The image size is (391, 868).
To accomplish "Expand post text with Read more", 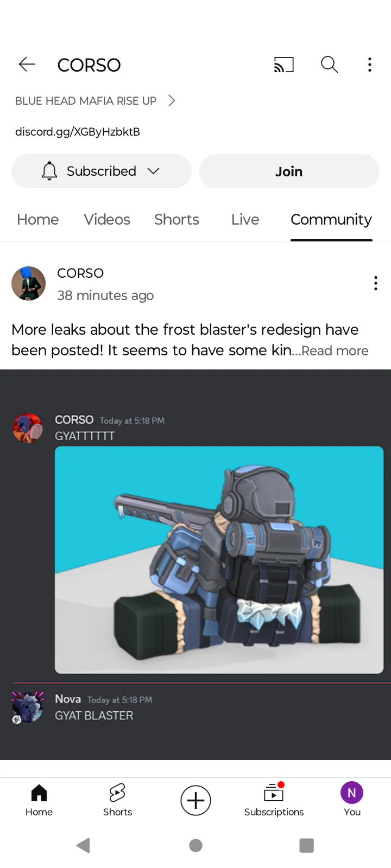I will [335, 351].
